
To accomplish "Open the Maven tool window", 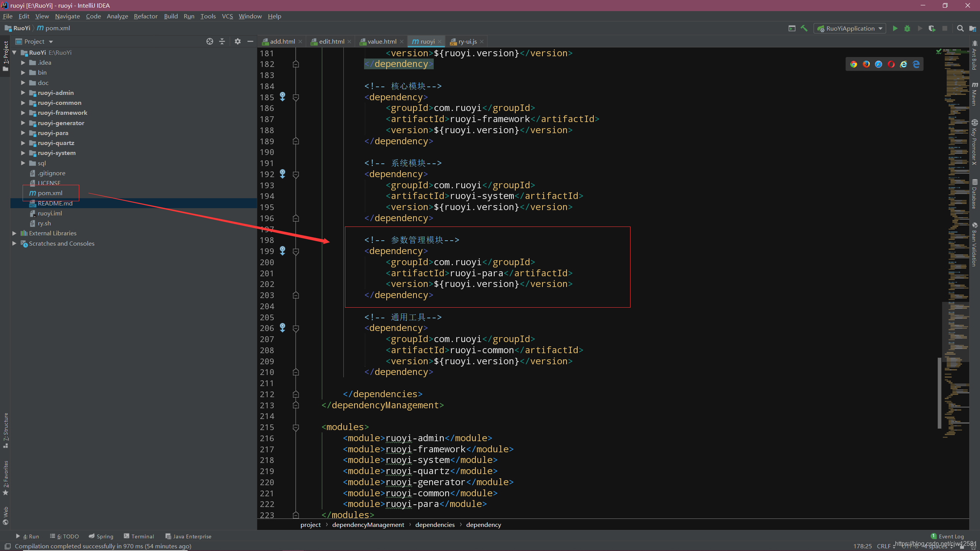I will (x=975, y=94).
